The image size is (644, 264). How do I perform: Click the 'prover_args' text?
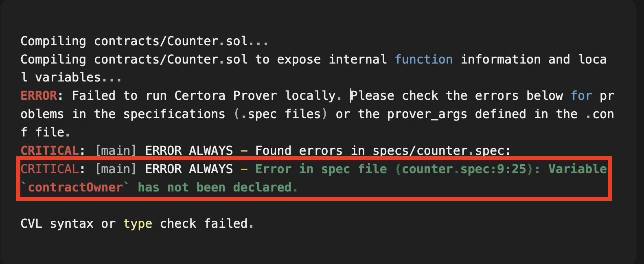click(427, 114)
